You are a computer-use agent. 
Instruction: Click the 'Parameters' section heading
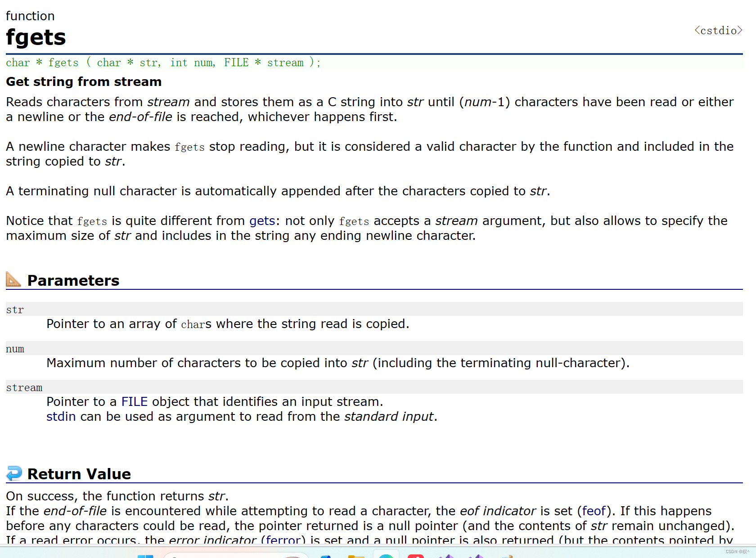[x=73, y=280]
